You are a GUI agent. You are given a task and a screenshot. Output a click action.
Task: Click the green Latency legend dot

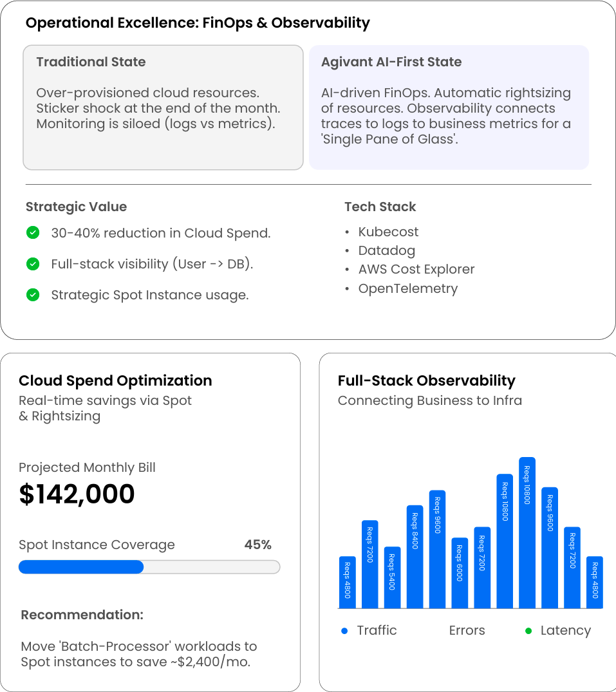point(528,631)
